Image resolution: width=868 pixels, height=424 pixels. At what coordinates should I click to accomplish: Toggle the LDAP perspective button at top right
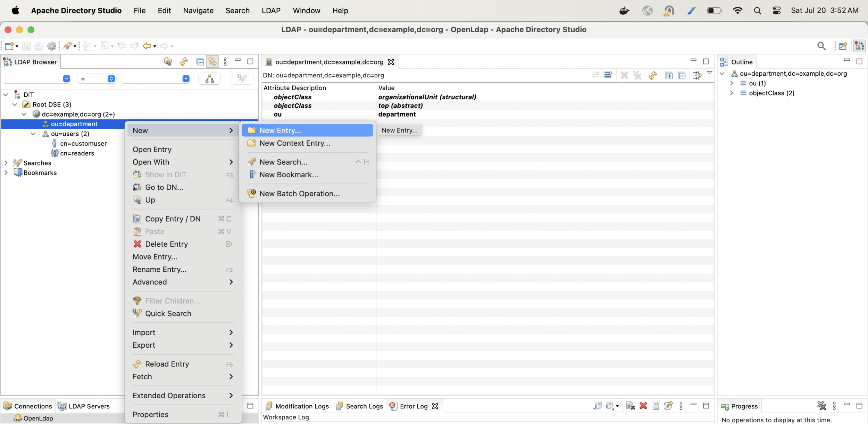[x=859, y=46]
